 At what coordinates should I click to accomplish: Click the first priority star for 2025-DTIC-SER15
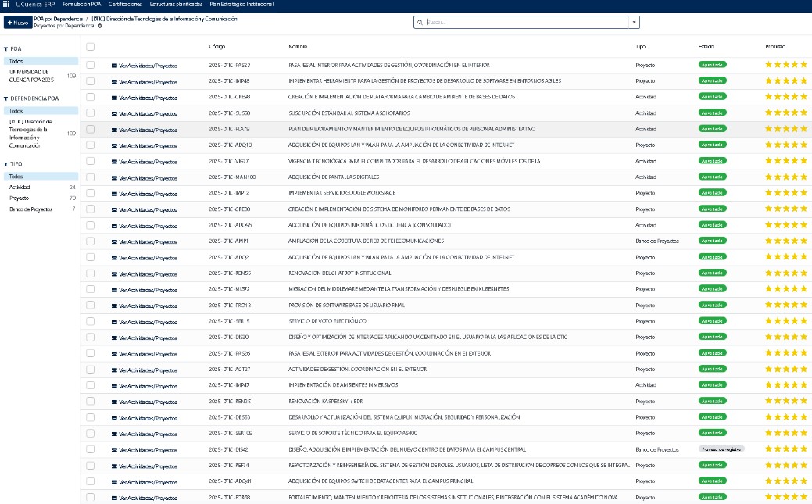769,321
